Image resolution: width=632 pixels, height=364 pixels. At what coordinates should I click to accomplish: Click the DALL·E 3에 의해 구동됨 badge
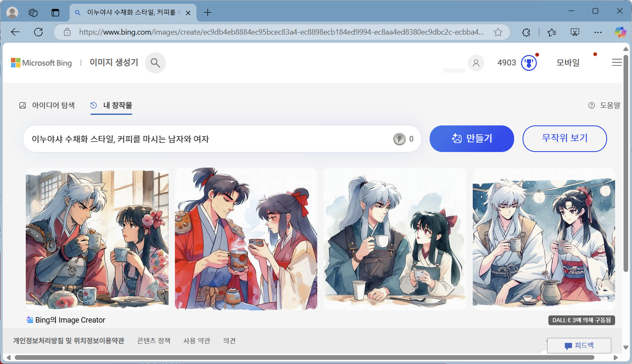[581, 320]
